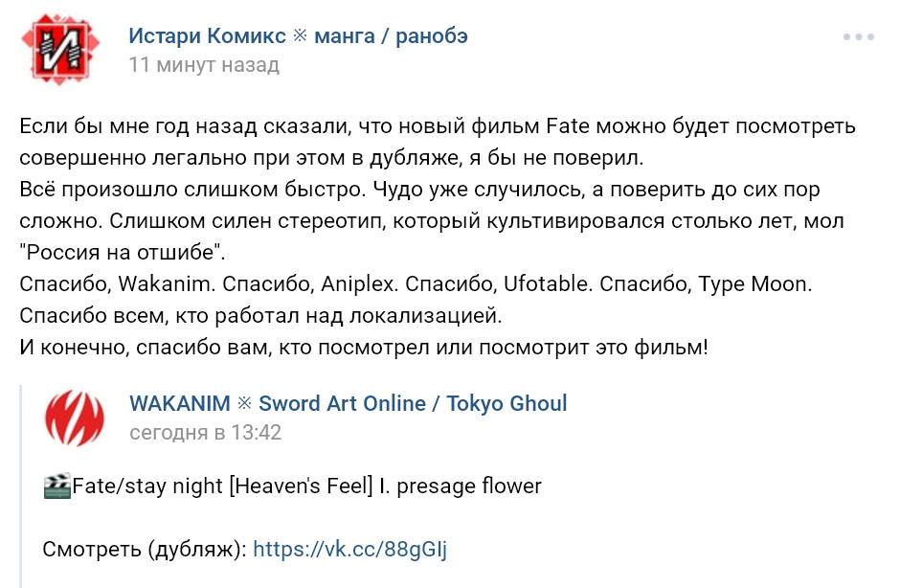This screenshot has width=900, height=588.
Task: Open the WAKANIM group name link
Action: (x=180, y=403)
